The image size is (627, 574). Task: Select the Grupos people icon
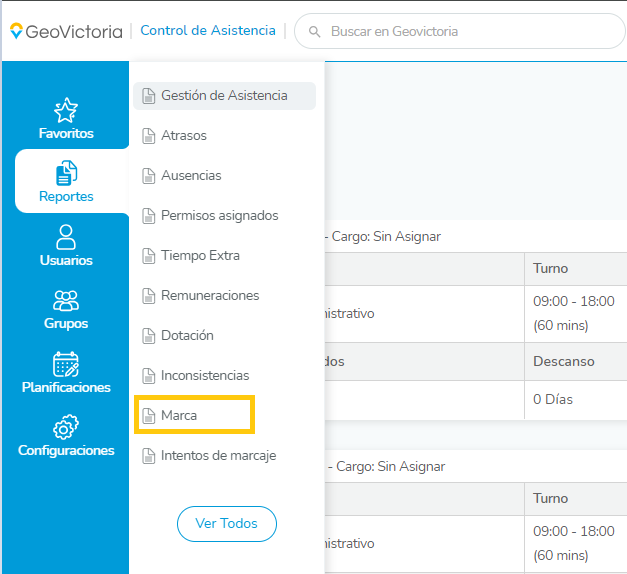[66, 301]
